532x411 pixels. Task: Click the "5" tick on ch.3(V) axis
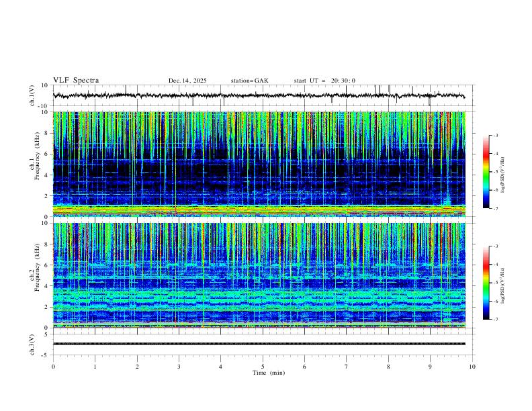tap(46, 334)
